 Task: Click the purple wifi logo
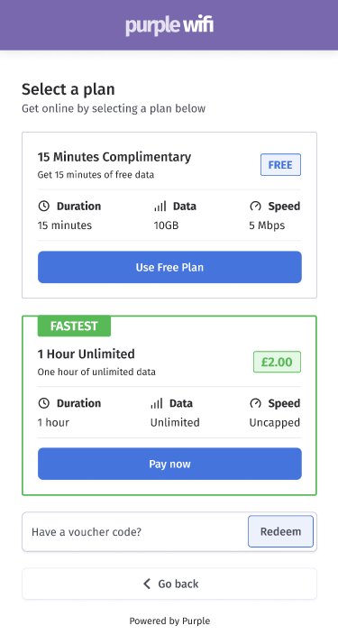169,25
